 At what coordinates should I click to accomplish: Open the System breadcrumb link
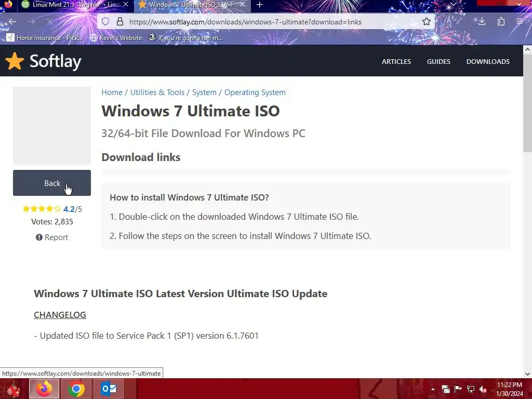click(x=204, y=92)
